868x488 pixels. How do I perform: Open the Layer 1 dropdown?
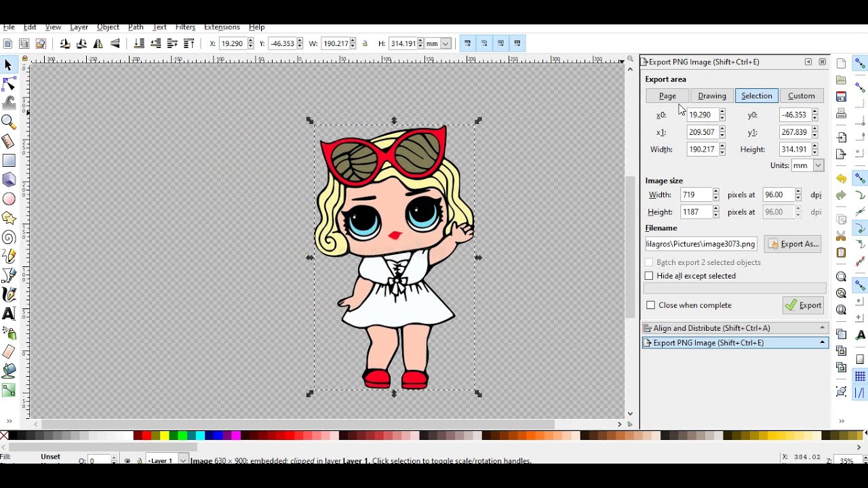(x=166, y=461)
